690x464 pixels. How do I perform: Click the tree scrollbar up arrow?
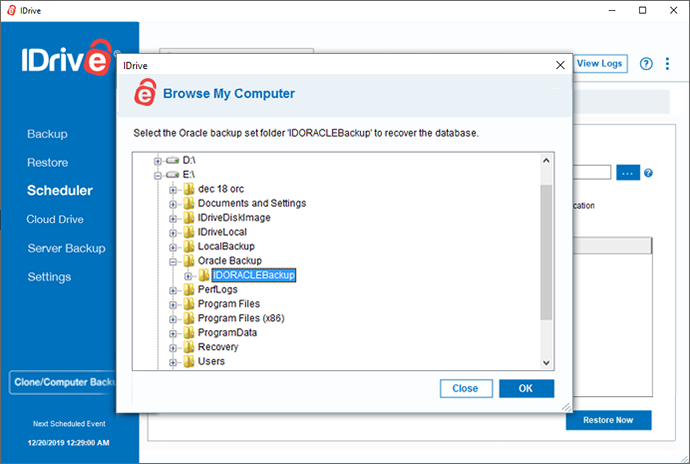546,160
